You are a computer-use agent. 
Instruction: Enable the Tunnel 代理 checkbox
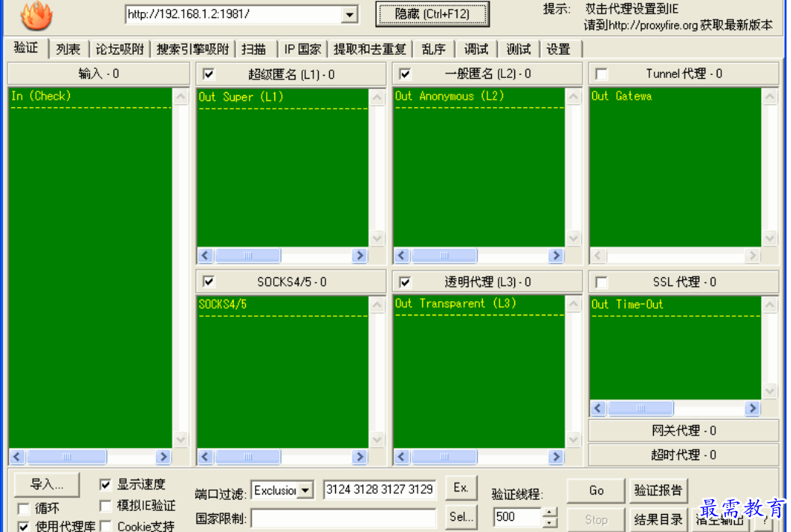(601, 74)
